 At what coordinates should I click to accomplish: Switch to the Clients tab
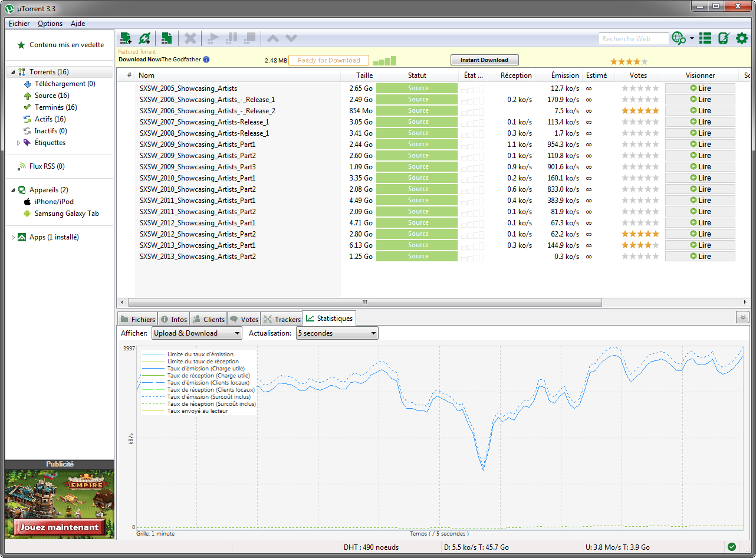pos(208,319)
